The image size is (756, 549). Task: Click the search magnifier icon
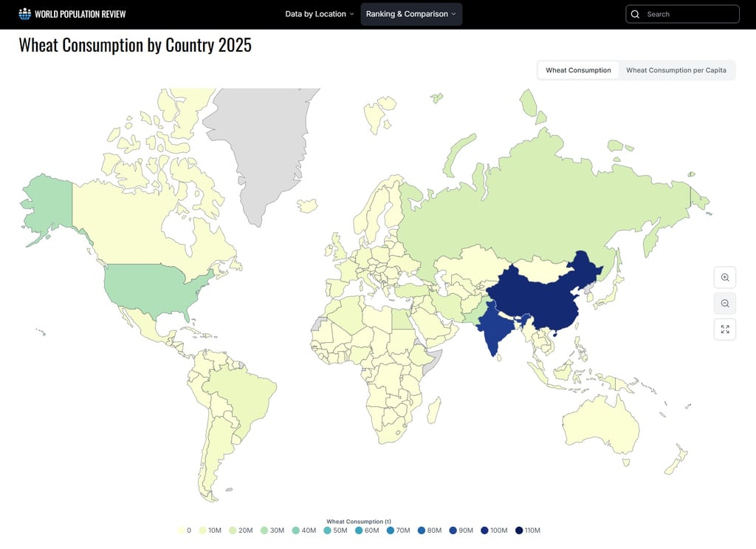(635, 14)
